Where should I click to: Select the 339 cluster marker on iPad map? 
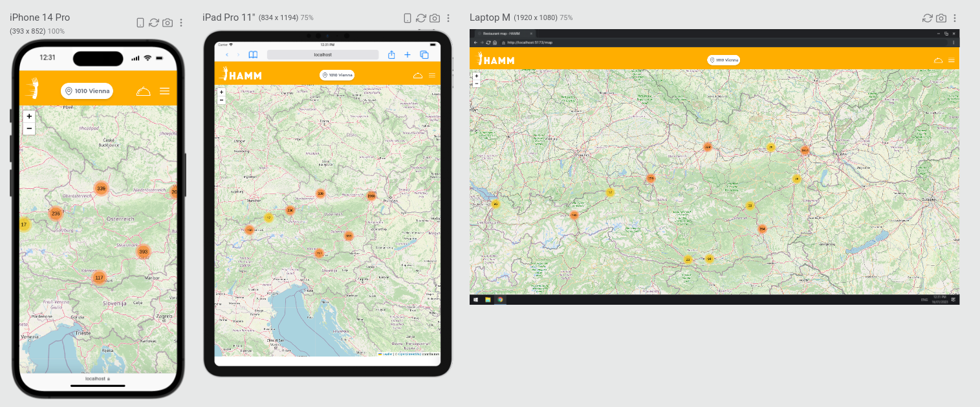320,193
